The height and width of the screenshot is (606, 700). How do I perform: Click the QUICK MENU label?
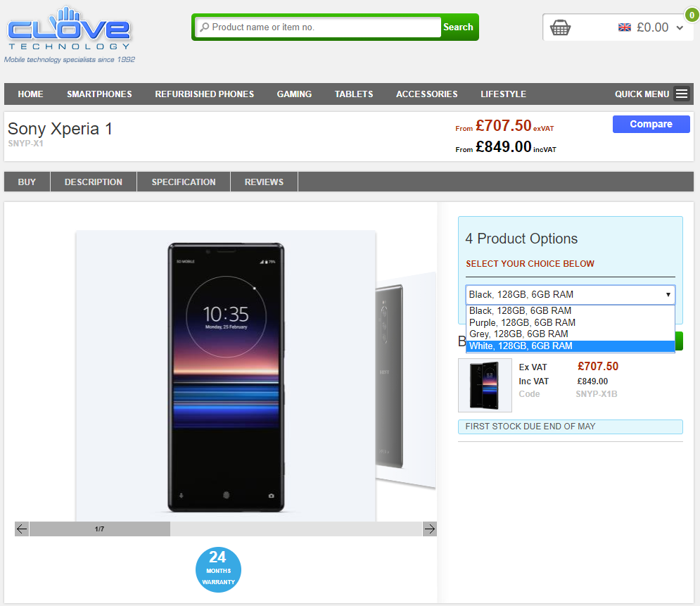pos(642,94)
